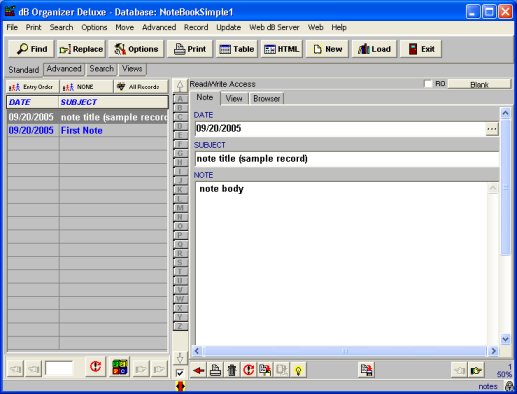Click the SUBJECT column header
Viewport: 517px width, 394px height.
[114, 102]
